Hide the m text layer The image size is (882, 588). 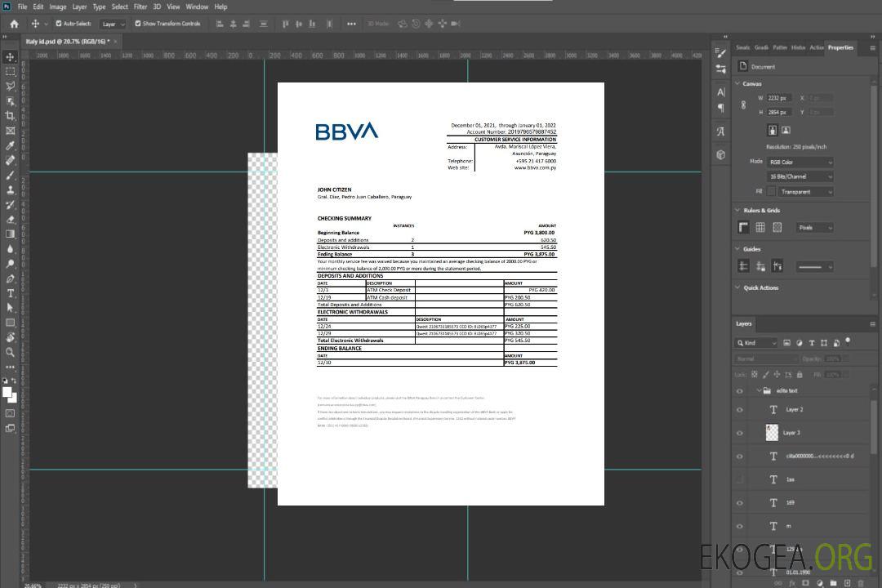(x=740, y=527)
